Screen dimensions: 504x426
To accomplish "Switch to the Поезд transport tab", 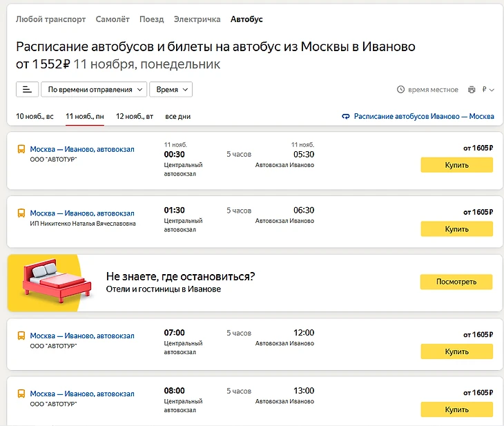I will 151,19.
